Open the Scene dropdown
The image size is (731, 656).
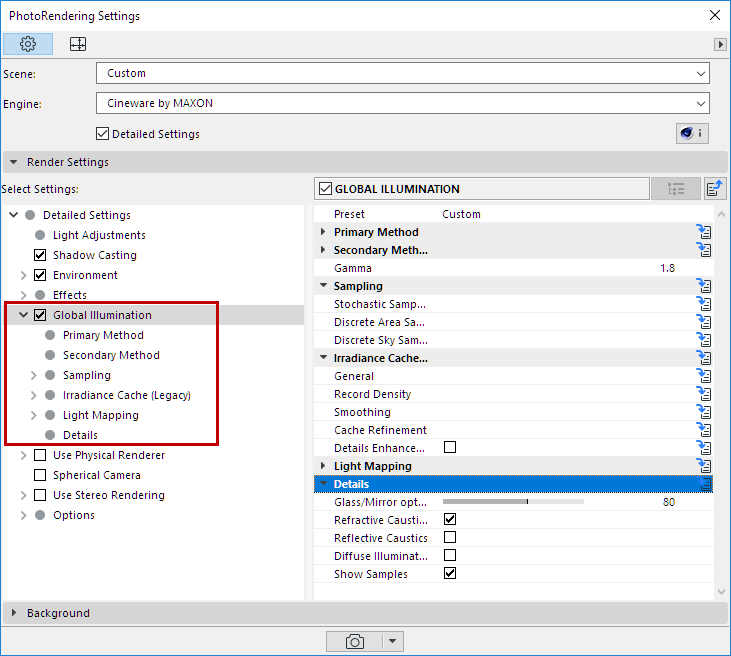click(x=403, y=73)
